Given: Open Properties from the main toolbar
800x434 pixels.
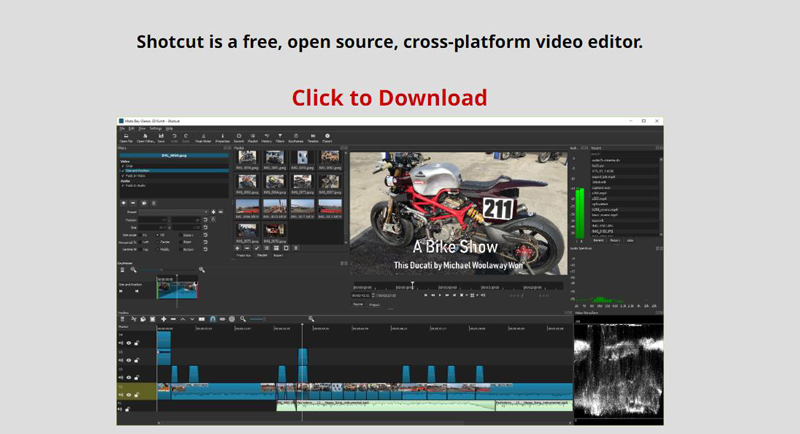Looking at the screenshot, I should pyautogui.click(x=222, y=138).
